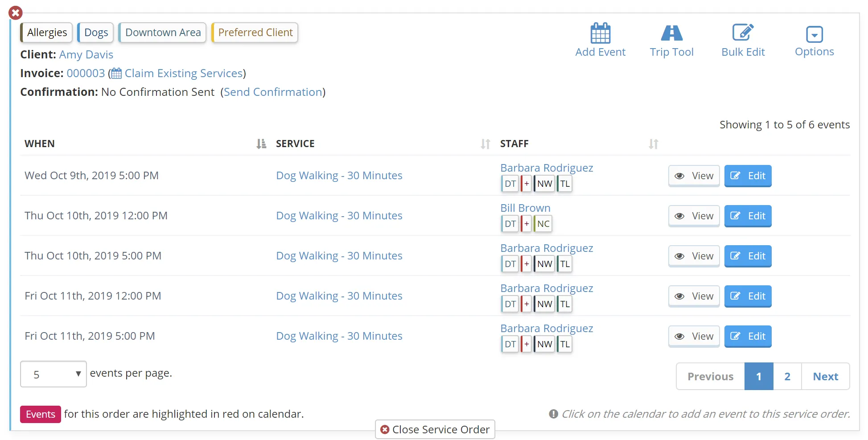View the Wed Oct 9th 5:00 PM event

pyautogui.click(x=694, y=176)
